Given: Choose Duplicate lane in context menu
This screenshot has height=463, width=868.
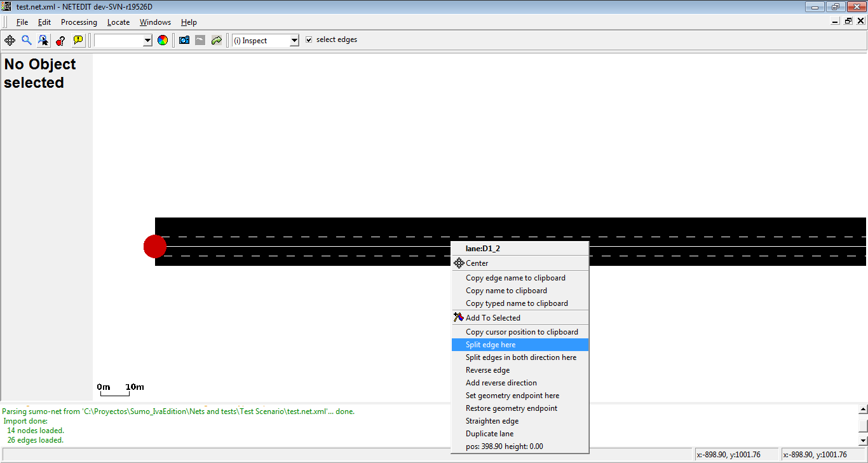Looking at the screenshot, I should click(489, 434).
